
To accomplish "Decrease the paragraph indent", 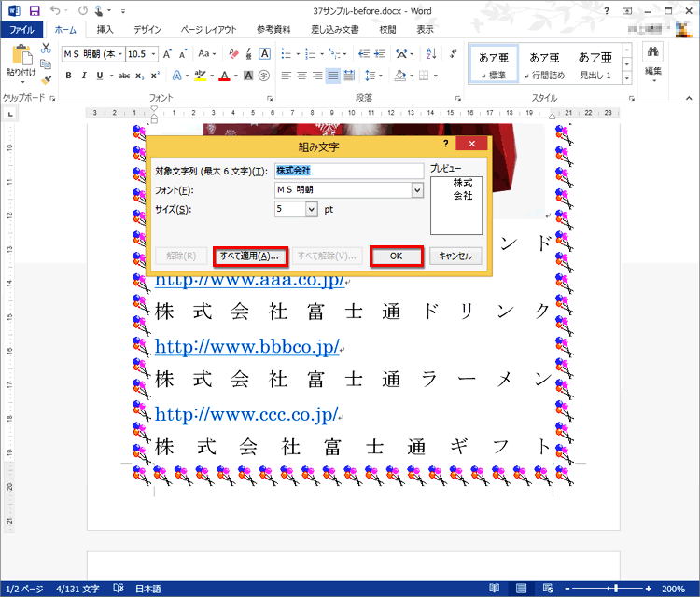I will (x=364, y=54).
